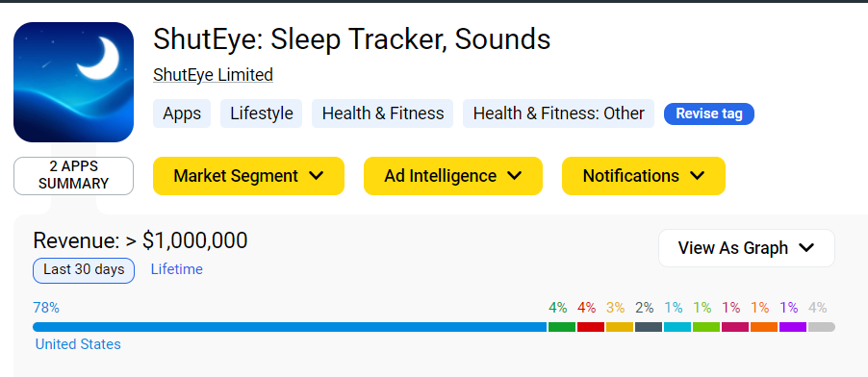Switch to the Lifetime revenue tab
Image resolution: width=868 pixels, height=377 pixels.
177,269
